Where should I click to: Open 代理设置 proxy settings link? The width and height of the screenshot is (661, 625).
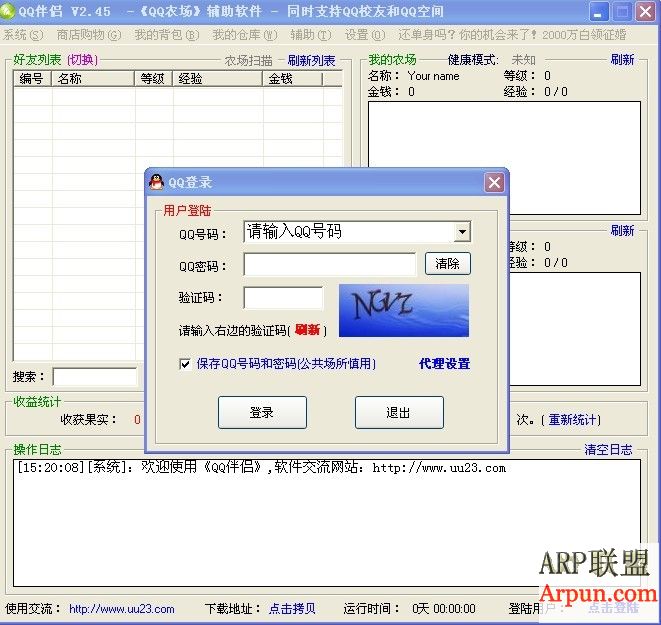click(444, 364)
